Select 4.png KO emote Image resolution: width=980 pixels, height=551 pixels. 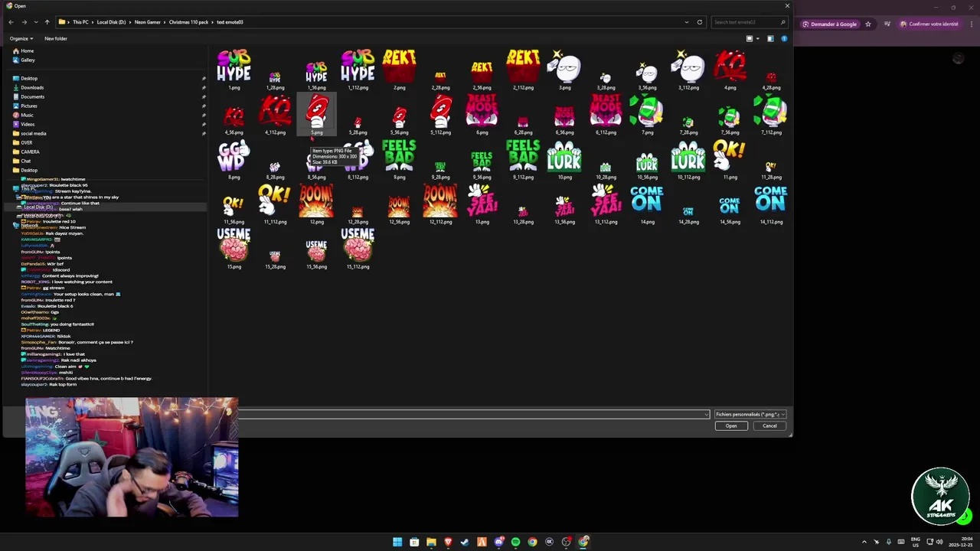coord(730,70)
